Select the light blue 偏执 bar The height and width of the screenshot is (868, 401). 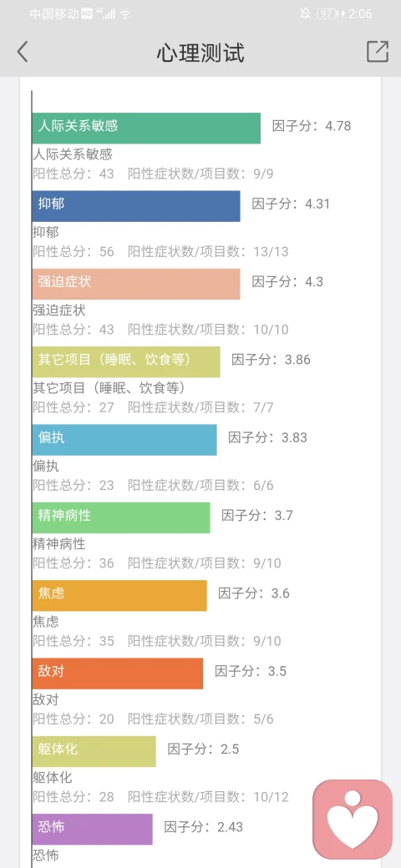pos(124,440)
